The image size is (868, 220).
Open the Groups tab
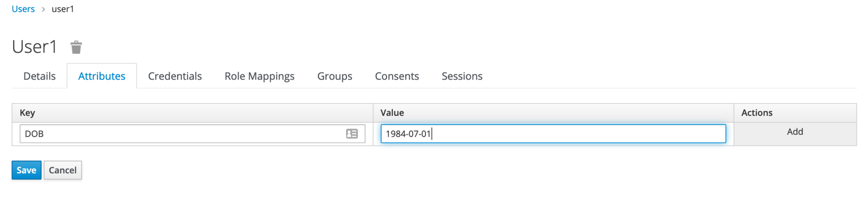pos(334,76)
